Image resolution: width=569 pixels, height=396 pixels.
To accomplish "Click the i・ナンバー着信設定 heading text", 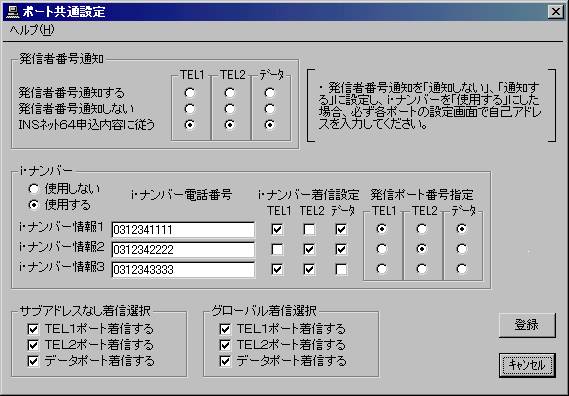I will (308, 195).
